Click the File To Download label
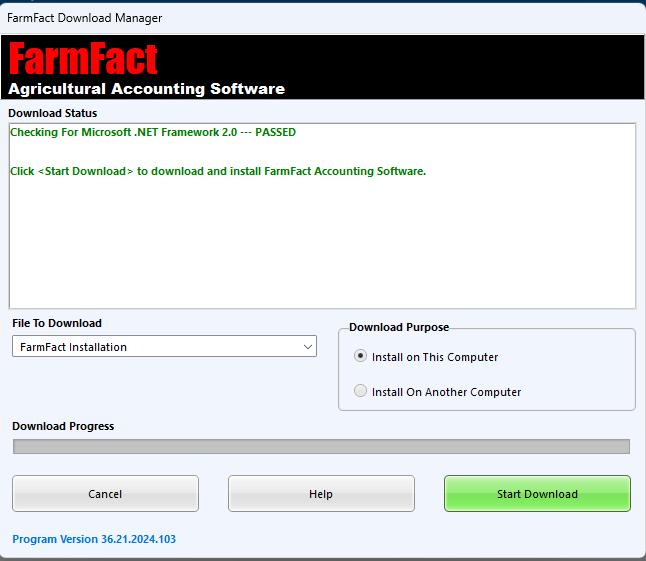Screen dimensions: 646x561 coord(57,323)
